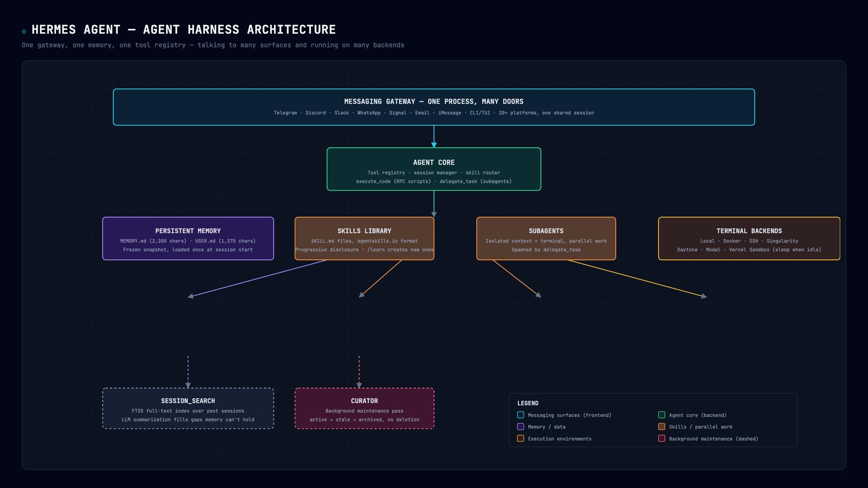Click 'Local · Docker · SSH · Singularity' line
Viewport: 868px width, 488px height.
coord(749,241)
